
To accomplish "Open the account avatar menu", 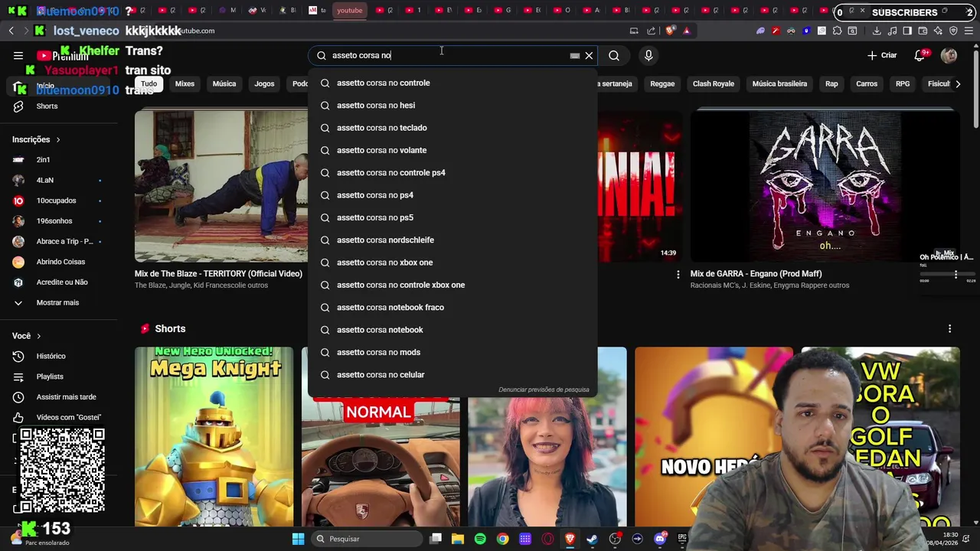I will click(949, 55).
